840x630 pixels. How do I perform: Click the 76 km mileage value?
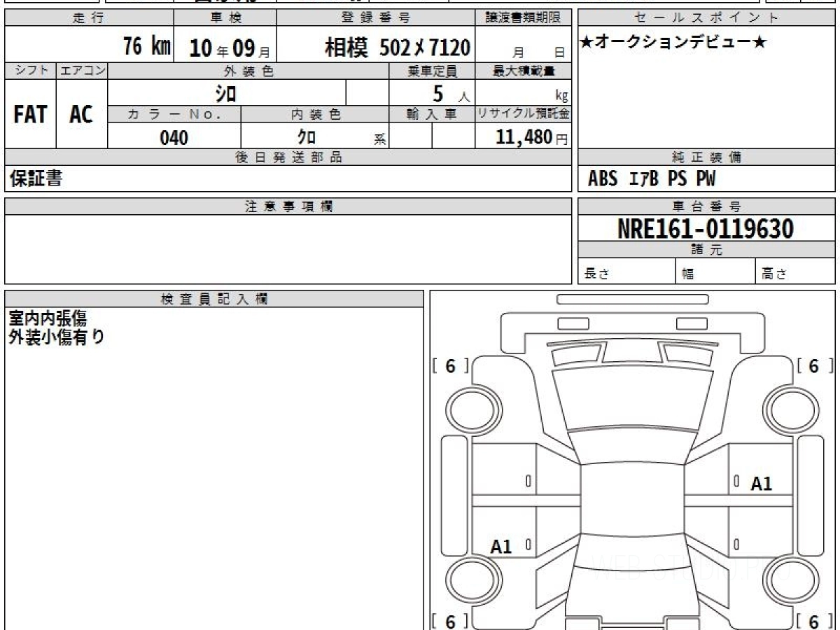[146, 47]
